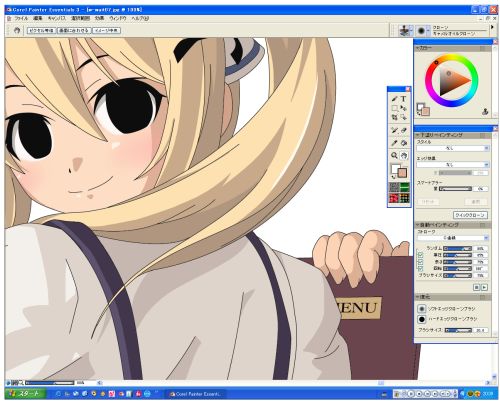Open the エッジ効果 dropdown
The image size is (500, 401).
(453, 165)
